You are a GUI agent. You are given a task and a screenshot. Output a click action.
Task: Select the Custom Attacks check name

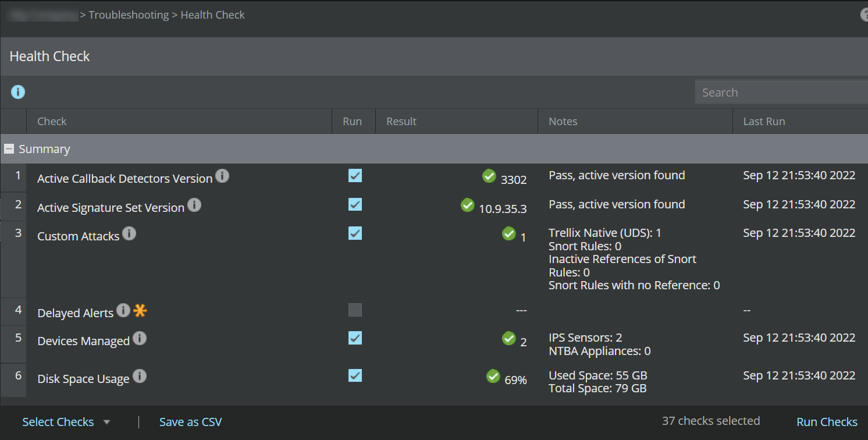click(x=78, y=236)
